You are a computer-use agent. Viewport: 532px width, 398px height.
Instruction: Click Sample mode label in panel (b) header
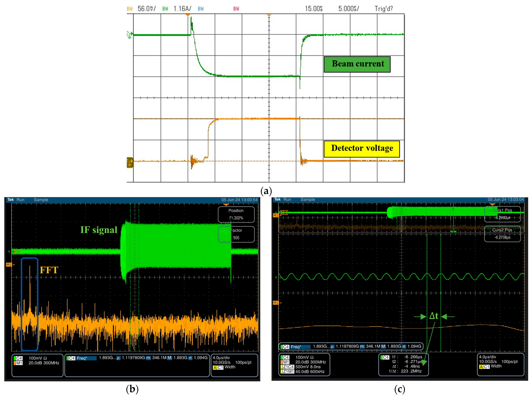(41, 200)
